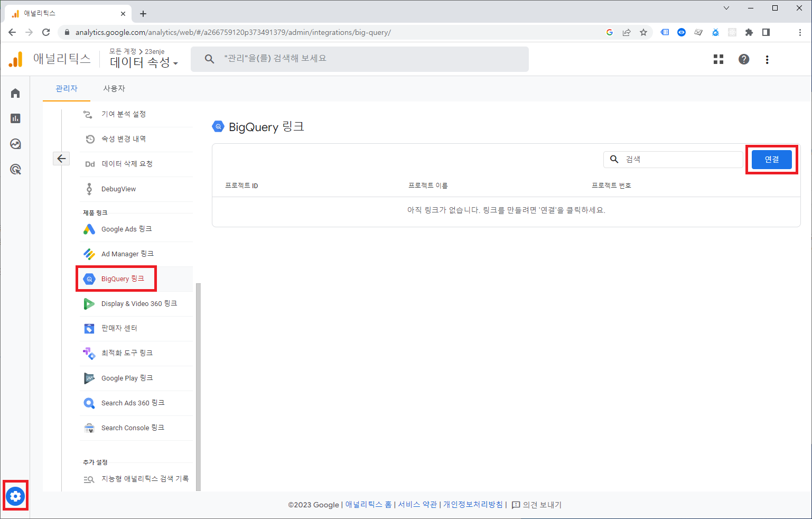
Task: Focus the top Analytics search bar
Action: pyautogui.click(x=360, y=59)
